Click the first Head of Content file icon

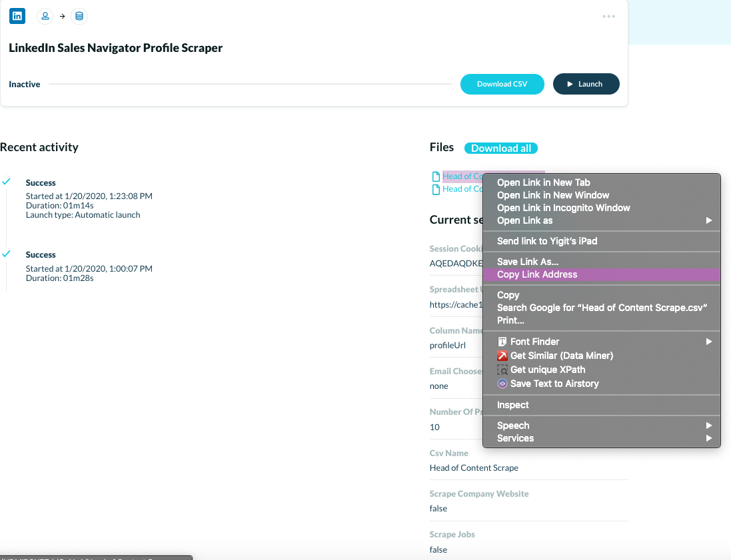(436, 176)
